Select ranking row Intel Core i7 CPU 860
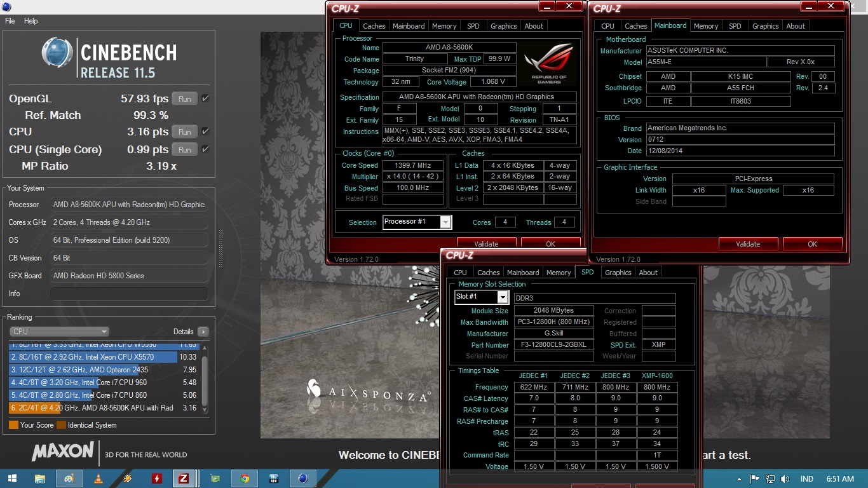 (x=104, y=395)
